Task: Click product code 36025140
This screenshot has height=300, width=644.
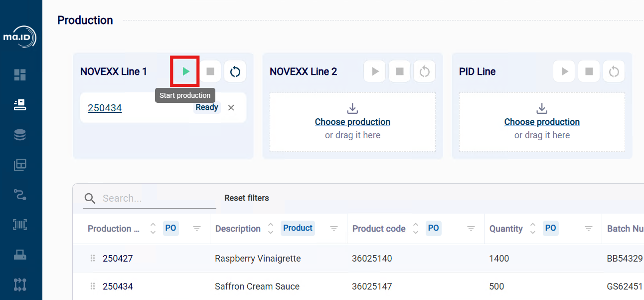Action: point(372,259)
